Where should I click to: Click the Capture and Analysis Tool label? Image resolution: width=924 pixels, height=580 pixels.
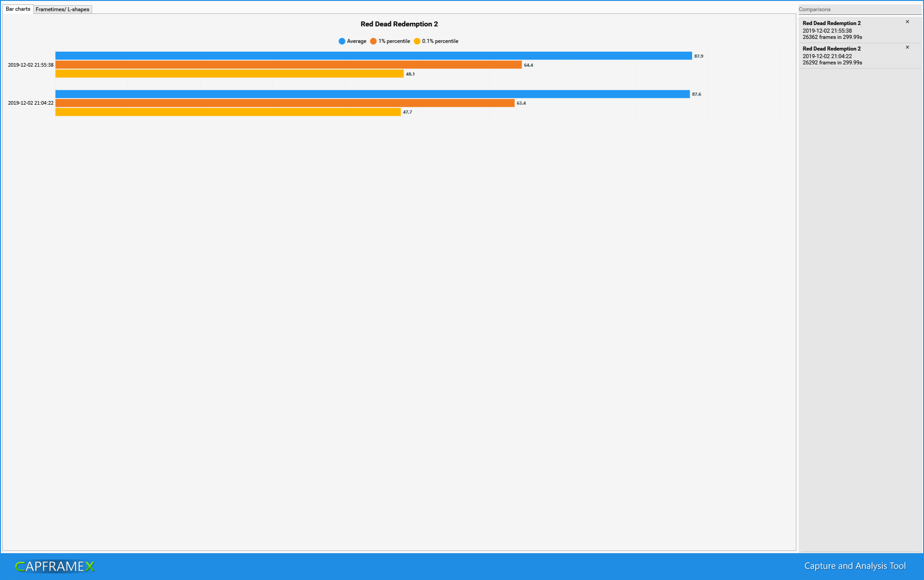click(x=855, y=565)
